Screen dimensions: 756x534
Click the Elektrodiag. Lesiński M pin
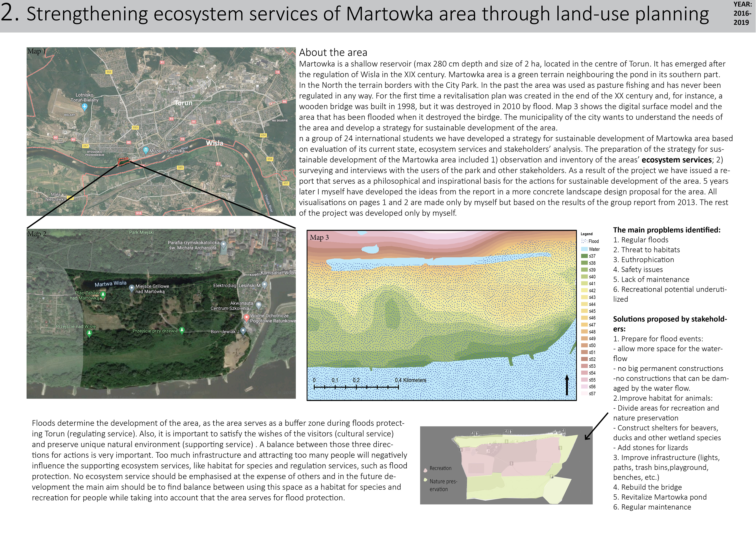tap(264, 285)
